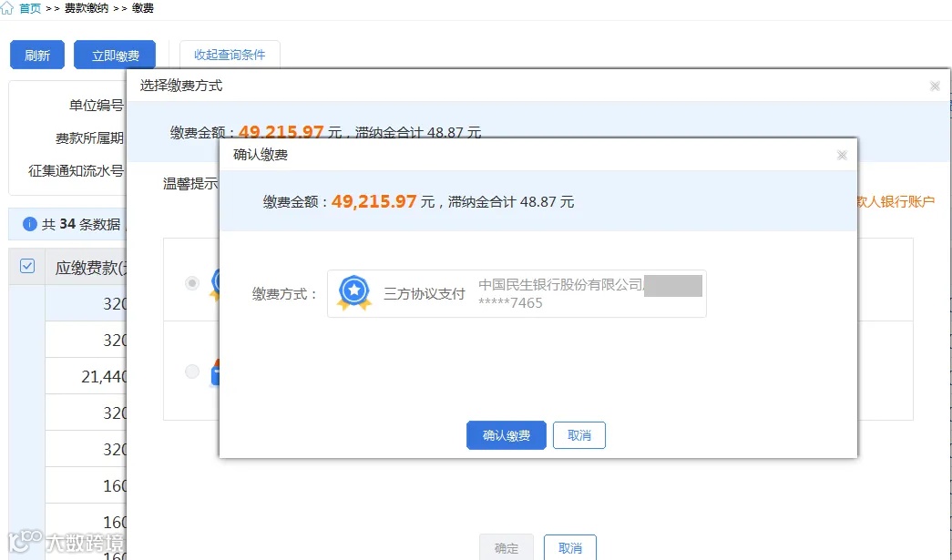952x560 pixels.
Task: Click the 确认缴费 blue button
Action: point(507,435)
